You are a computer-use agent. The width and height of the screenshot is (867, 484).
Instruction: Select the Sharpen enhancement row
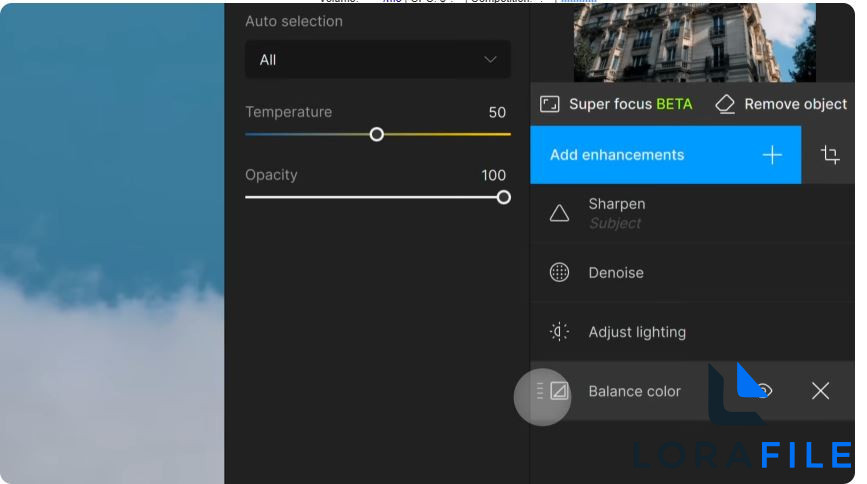[x=692, y=213]
